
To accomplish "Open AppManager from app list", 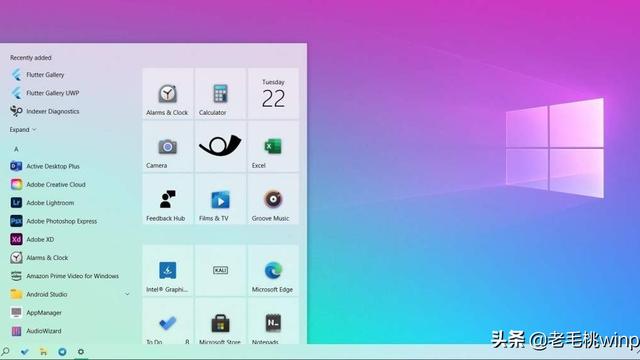I will click(36, 313).
